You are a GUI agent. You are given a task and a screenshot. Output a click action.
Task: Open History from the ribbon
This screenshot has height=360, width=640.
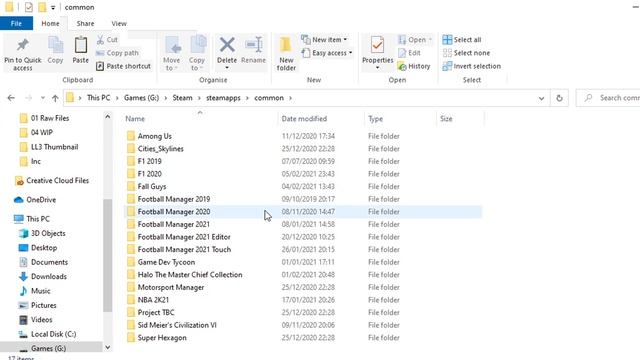[x=414, y=66]
